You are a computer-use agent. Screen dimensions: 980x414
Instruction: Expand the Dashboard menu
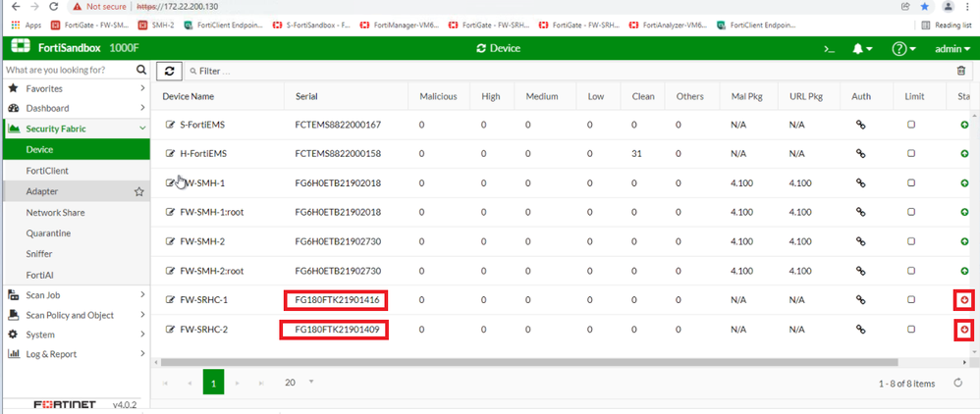click(77, 108)
